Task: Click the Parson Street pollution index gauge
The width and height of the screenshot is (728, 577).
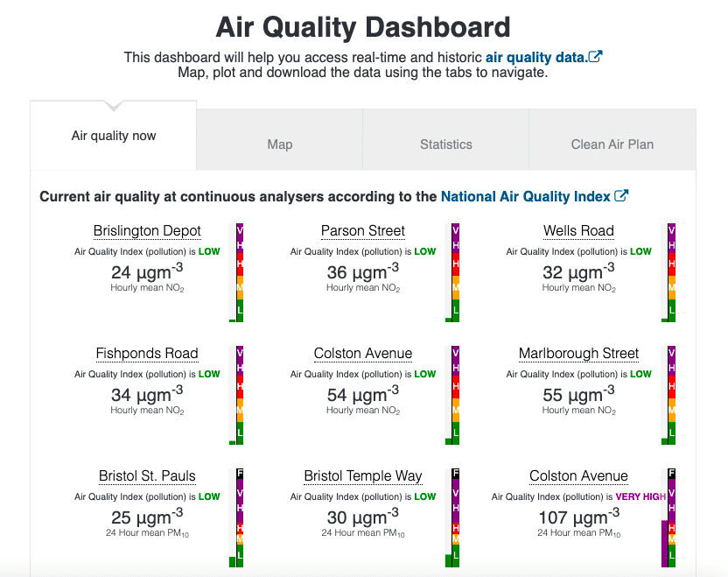Action: 455,272
